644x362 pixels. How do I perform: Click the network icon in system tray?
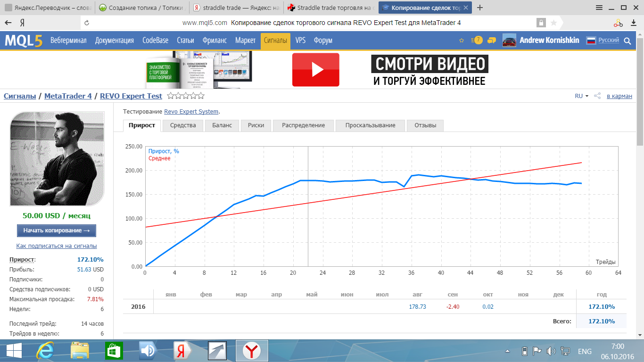[x=565, y=351]
